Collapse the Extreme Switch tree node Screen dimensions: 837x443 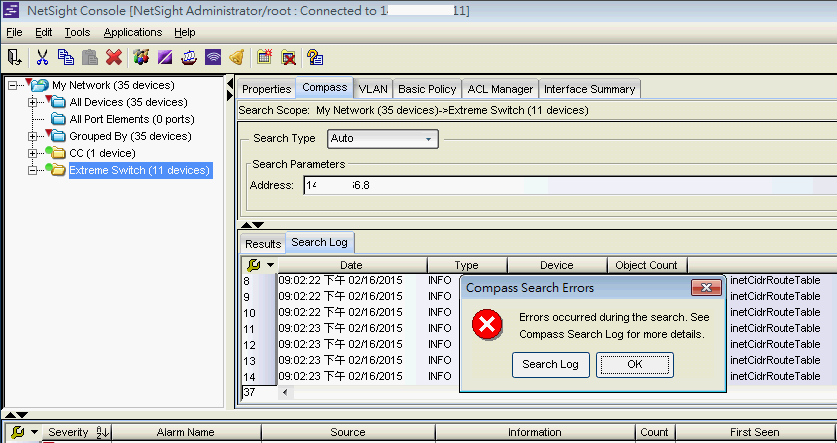(x=33, y=170)
